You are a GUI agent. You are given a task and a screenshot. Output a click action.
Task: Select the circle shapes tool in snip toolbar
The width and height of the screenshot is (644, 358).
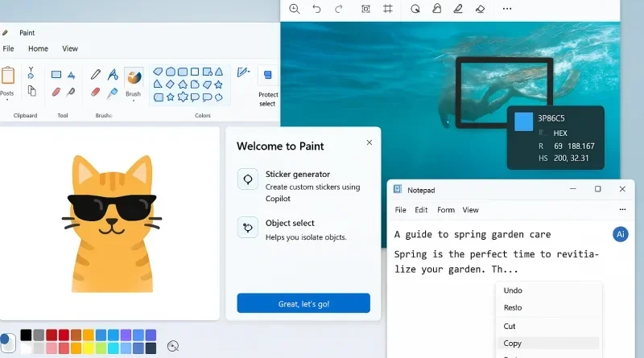tap(415, 9)
